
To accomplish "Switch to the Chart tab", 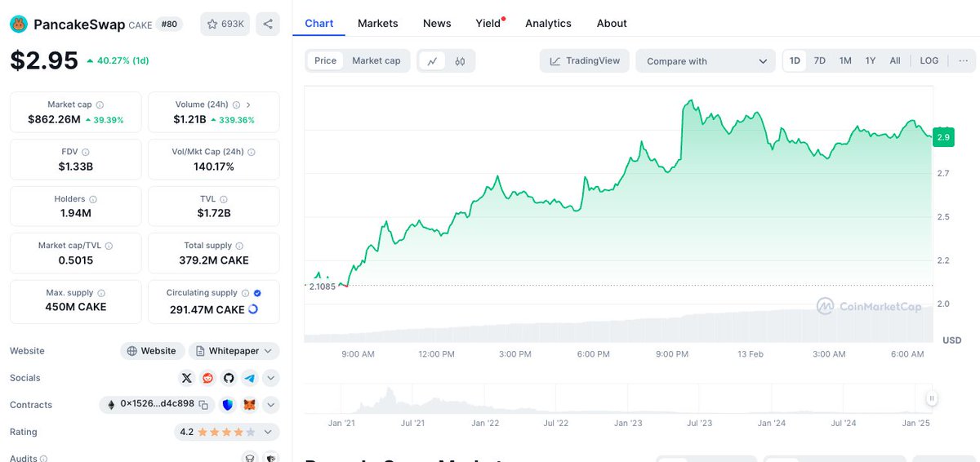I will point(319,23).
